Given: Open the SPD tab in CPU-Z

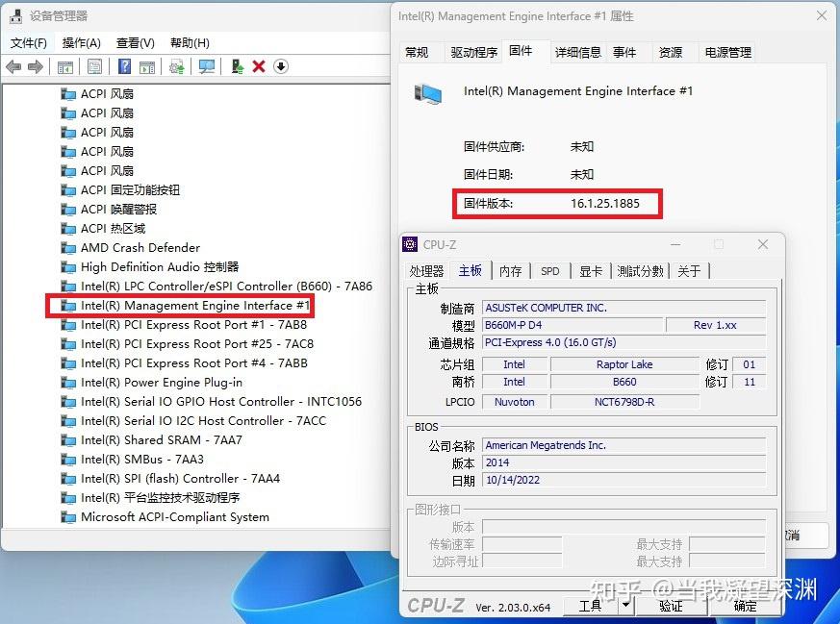Looking at the screenshot, I should (549, 271).
